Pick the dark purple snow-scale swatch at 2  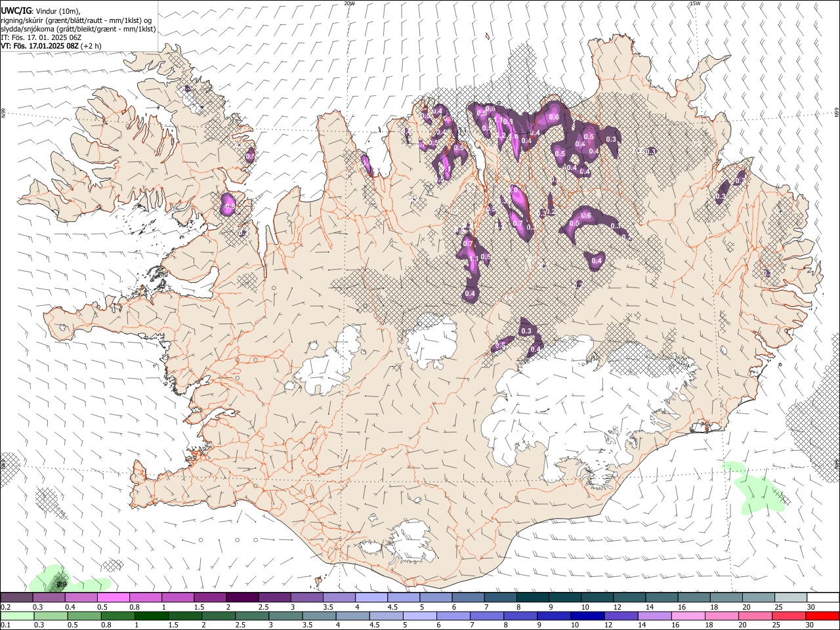click(242, 598)
